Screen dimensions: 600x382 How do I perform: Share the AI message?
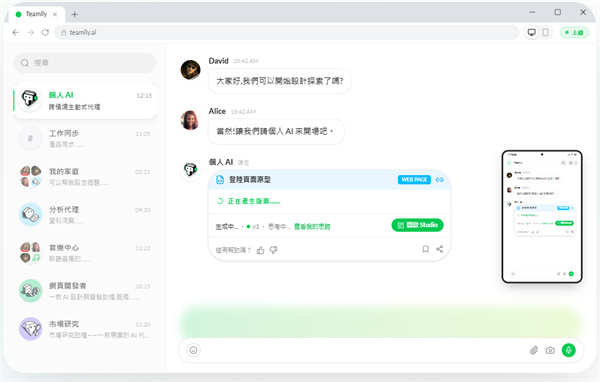(x=440, y=249)
